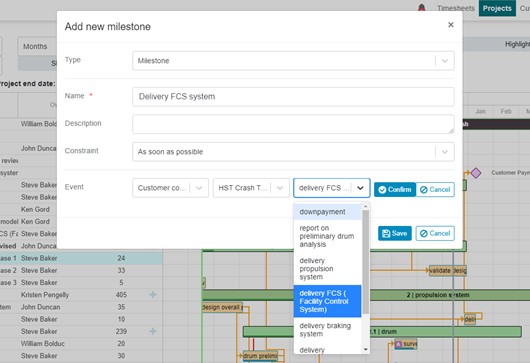Open the Timesheets tab in top navigation
530x363 pixels.
click(x=456, y=8)
